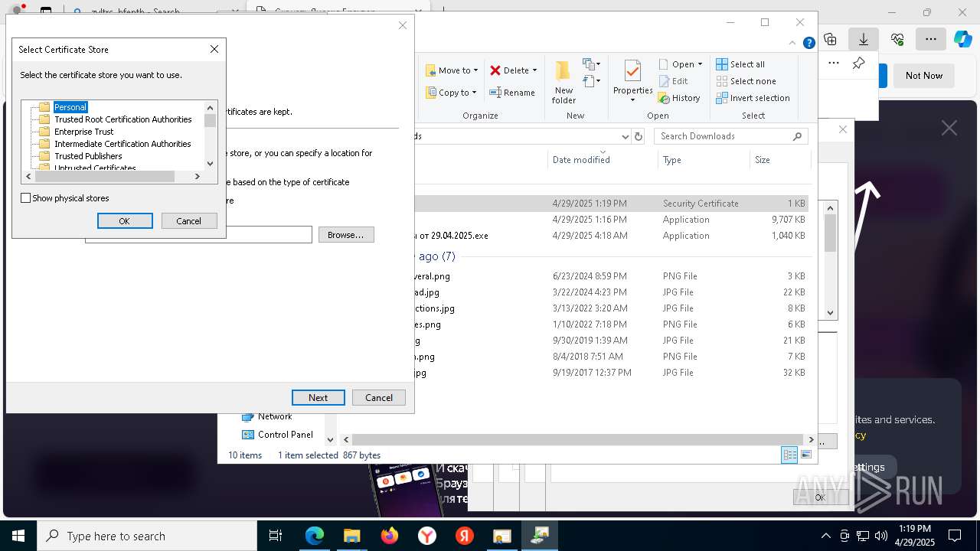Viewport: 980px width, 551px height.
Task: Open Copilot icon in Edge
Action: pos(962,39)
